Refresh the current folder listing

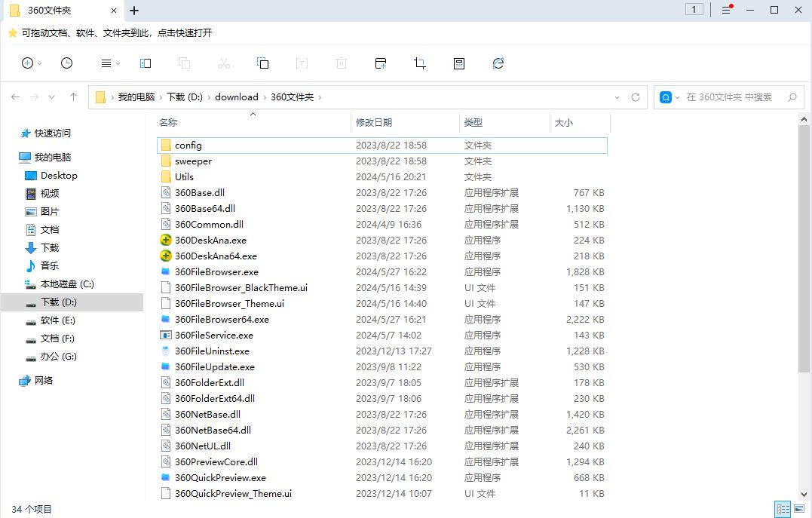(636, 97)
